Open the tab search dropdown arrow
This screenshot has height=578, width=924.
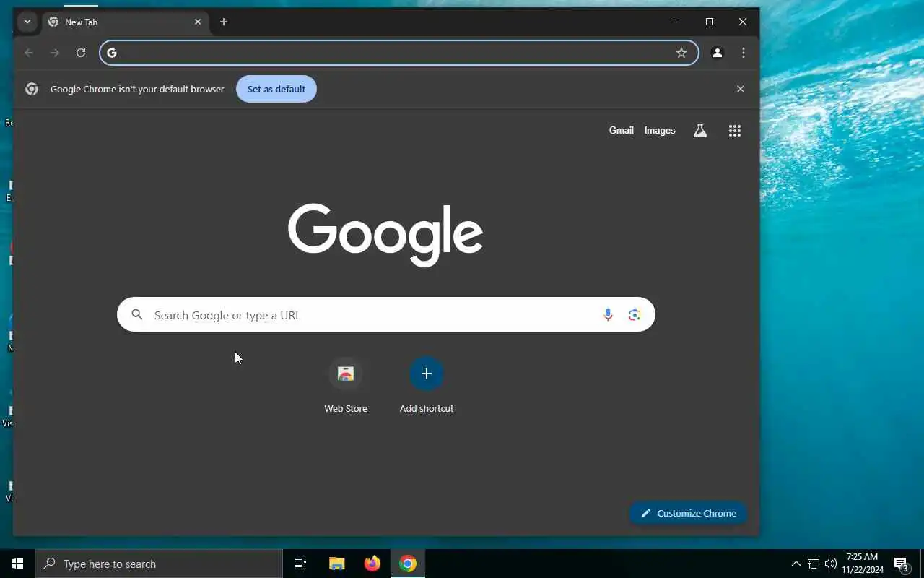pyautogui.click(x=27, y=22)
